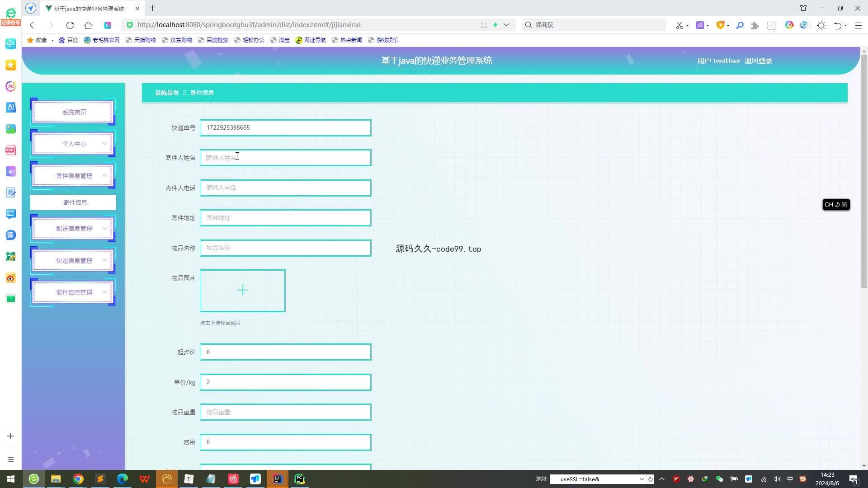Click the 寄件人姓名 input field
The height and width of the screenshot is (488, 868).
[286, 158]
